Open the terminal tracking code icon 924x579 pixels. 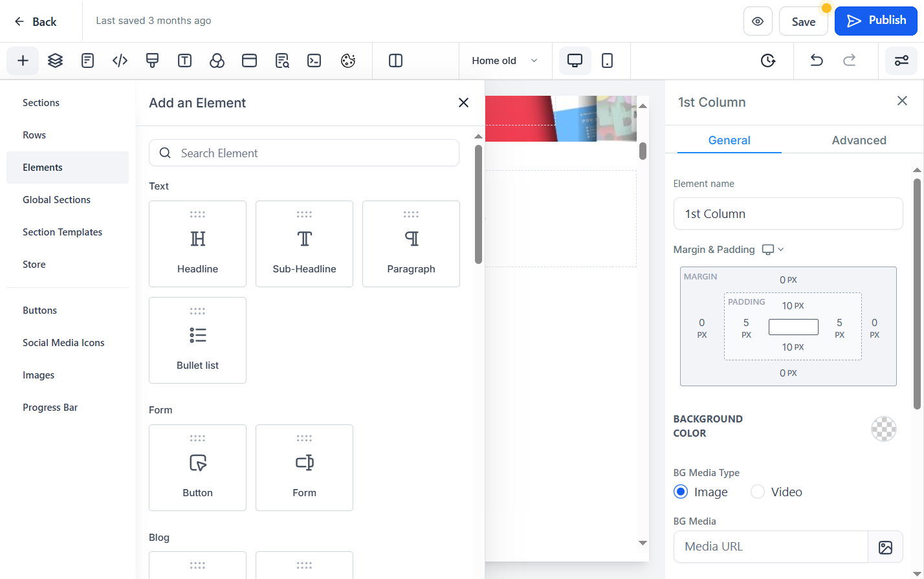click(x=314, y=61)
